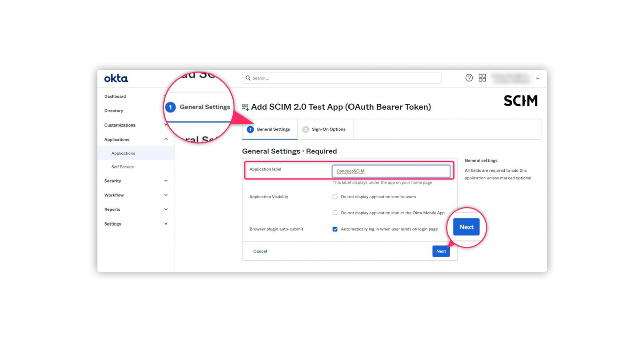
Task: Open the Directory menu item
Action: click(x=114, y=111)
